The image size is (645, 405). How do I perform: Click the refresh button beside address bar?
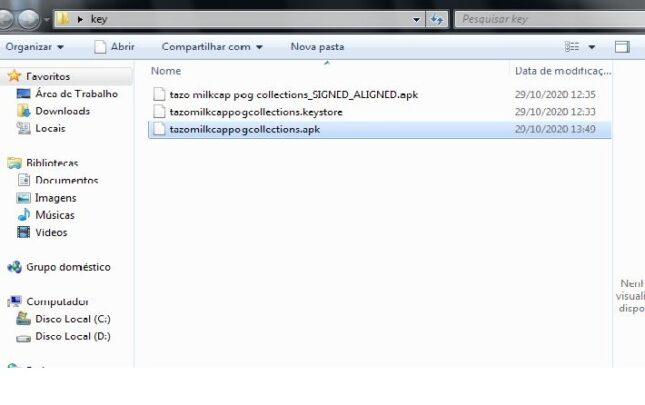pyautogui.click(x=436, y=19)
